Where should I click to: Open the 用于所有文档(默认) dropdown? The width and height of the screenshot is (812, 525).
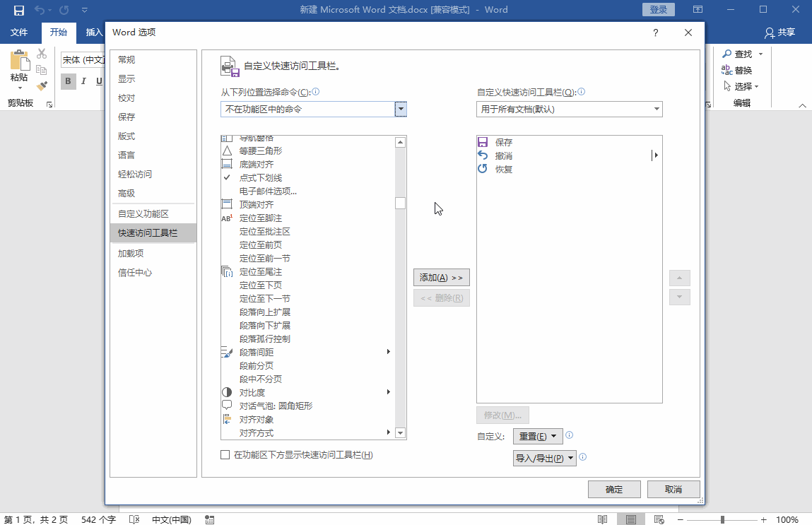coord(657,109)
